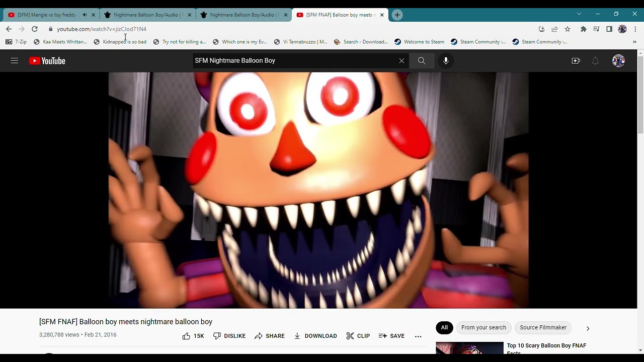This screenshot has height=362, width=644.
Task: Open the Create video camera icon
Action: click(576, 61)
